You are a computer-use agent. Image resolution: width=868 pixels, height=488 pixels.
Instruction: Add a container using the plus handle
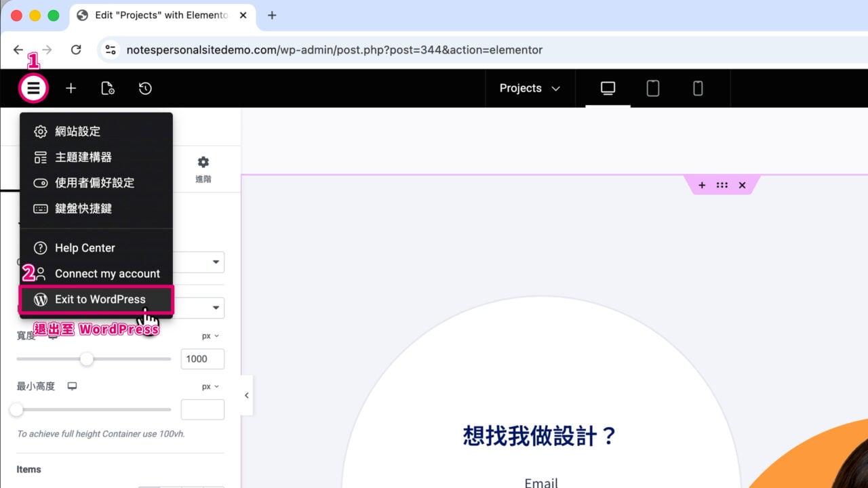702,185
